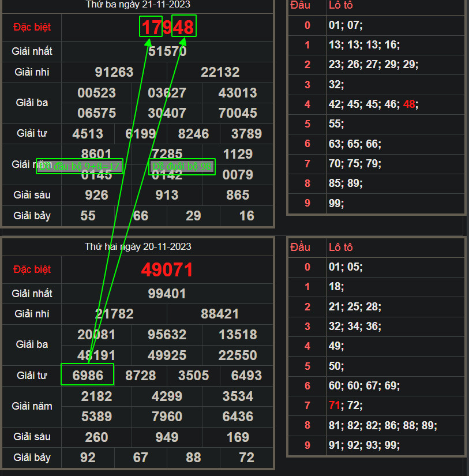Screen dimensions: 469x476
Task: Select the red 71 in Lô tô row 7
Action: tap(335, 406)
